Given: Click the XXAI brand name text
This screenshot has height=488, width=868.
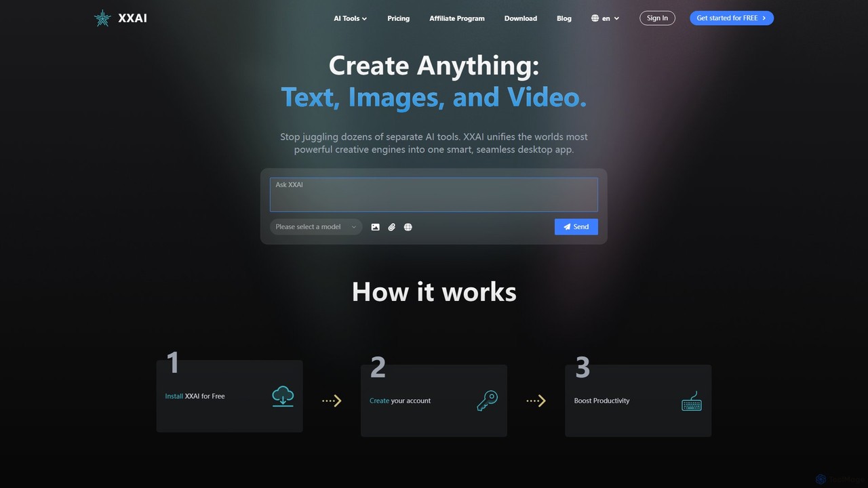Looking at the screenshot, I should coord(132,18).
